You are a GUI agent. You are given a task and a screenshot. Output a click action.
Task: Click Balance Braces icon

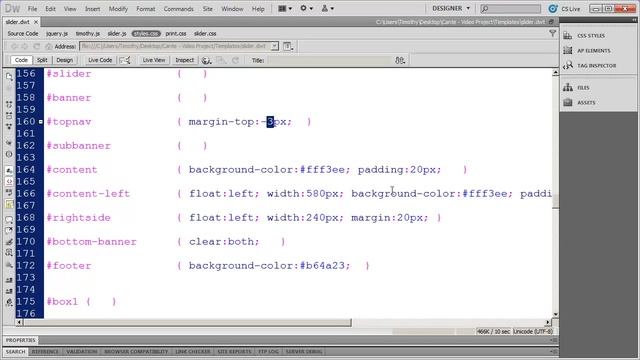pyautogui.click(x=9, y=154)
